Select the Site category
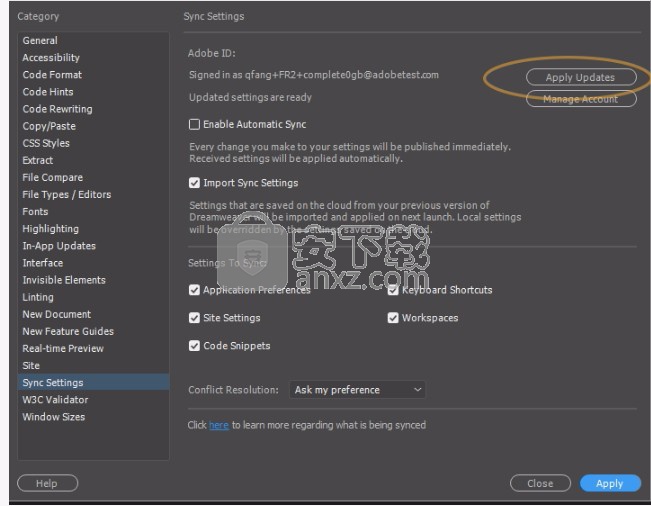 93,365
